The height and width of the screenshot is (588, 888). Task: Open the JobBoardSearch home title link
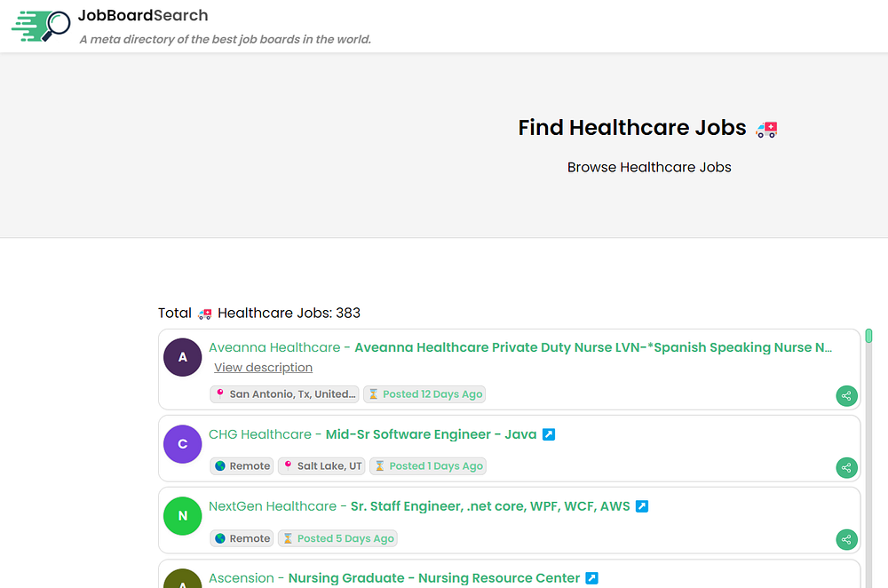point(143,15)
